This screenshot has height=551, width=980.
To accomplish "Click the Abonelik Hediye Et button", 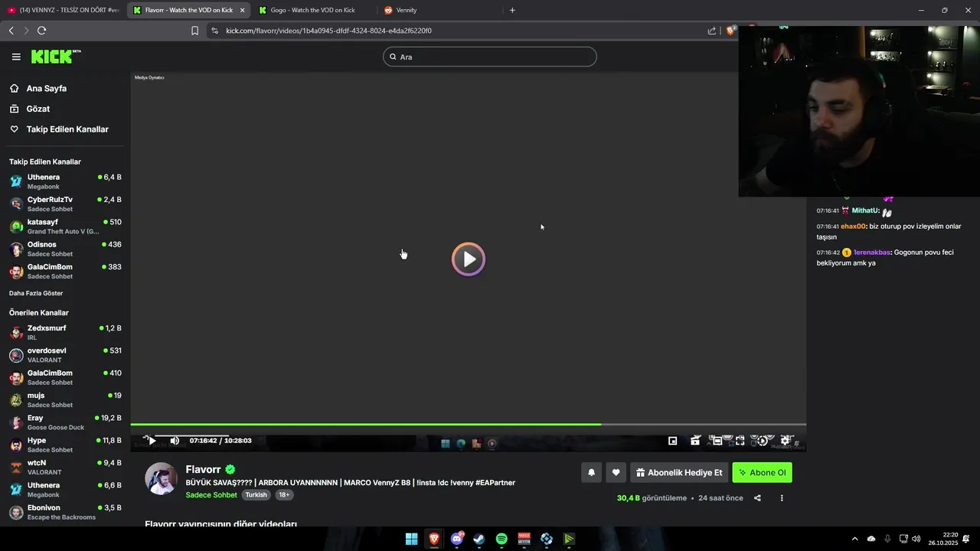I will pyautogui.click(x=679, y=473).
